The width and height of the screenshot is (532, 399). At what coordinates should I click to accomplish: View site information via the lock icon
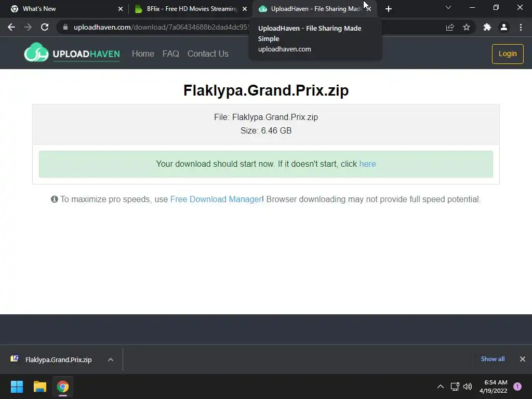tap(65, 27)
